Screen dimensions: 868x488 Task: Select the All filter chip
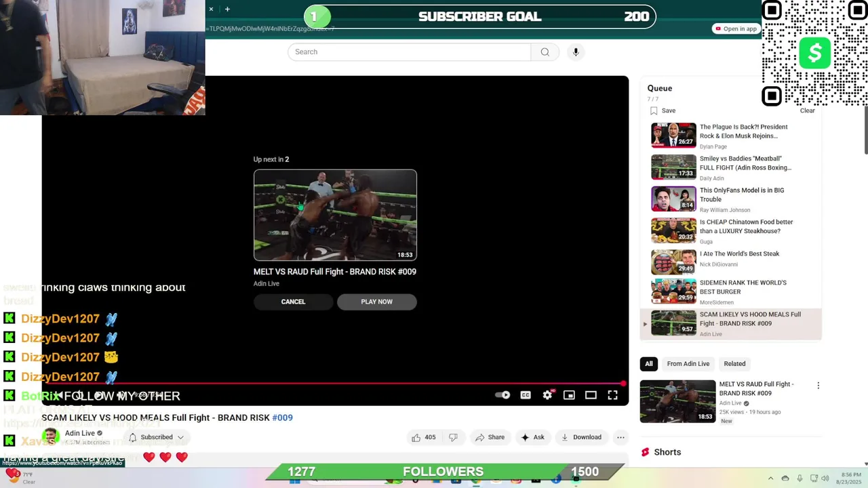[649, 364]
